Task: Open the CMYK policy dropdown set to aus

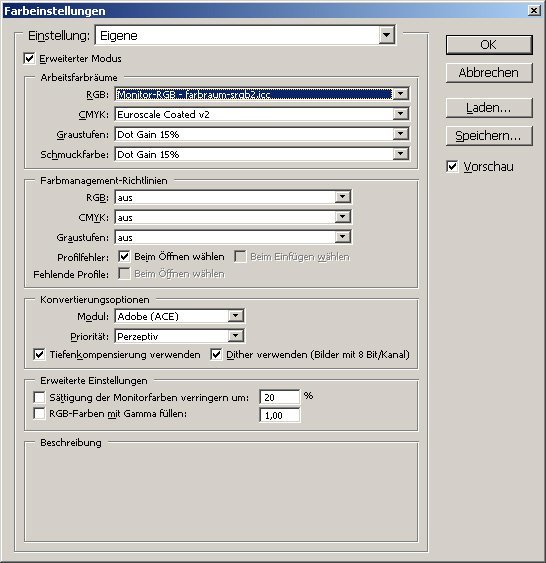Action: click(233, 217)
